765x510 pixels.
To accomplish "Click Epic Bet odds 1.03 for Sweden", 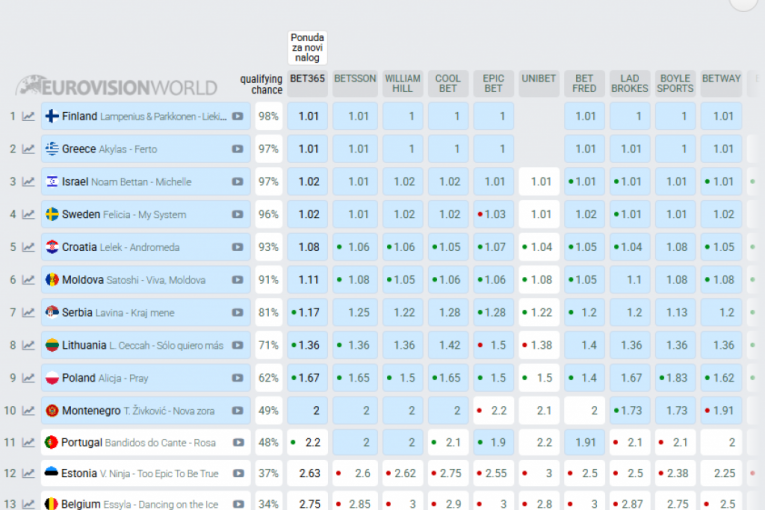I will click(493, 214).
